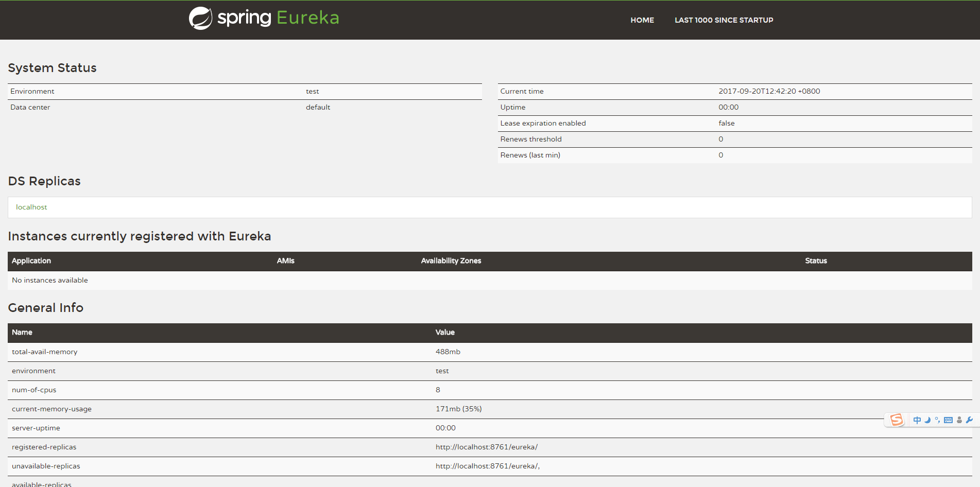This screenshot has width=980, height=487.
Task: Click the false lease expiration value
Action: coord(727,123)
